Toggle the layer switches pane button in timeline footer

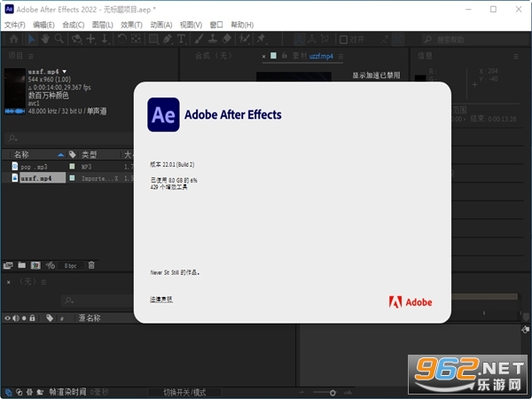point(9,393)
